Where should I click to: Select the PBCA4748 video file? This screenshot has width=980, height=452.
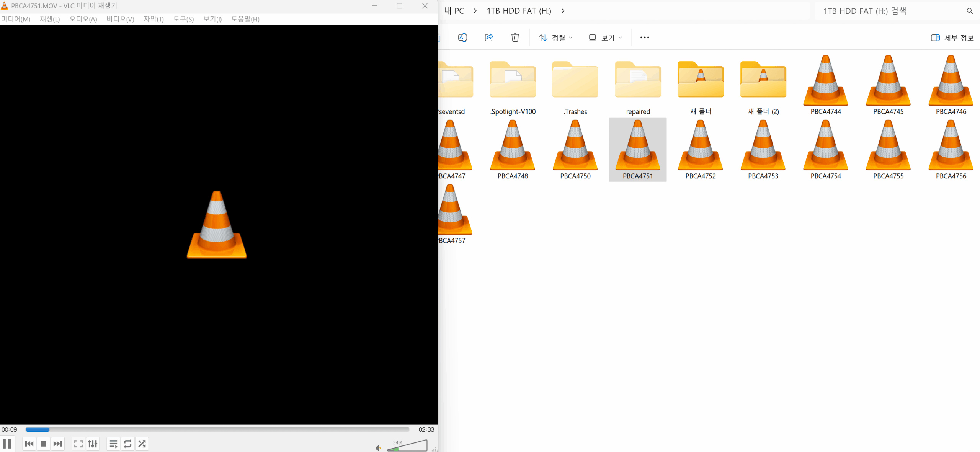click(x=513, y=150)
